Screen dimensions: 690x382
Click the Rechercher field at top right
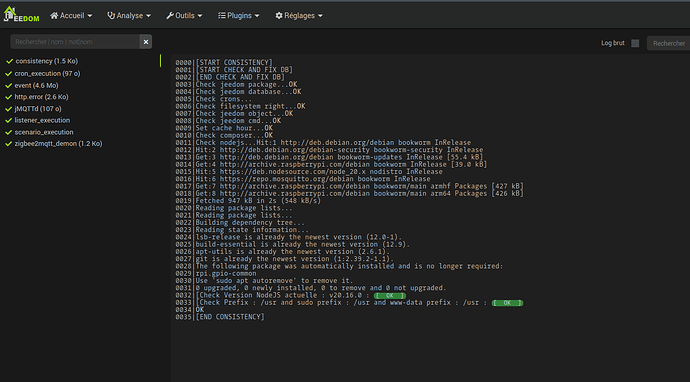tap(668, 43)
